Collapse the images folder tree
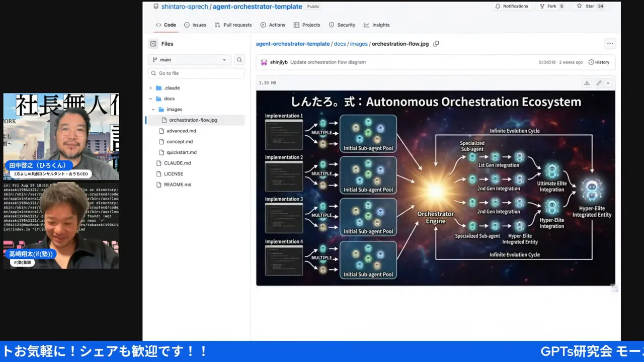Screen dimensions: 644x362 coord(153,109)
